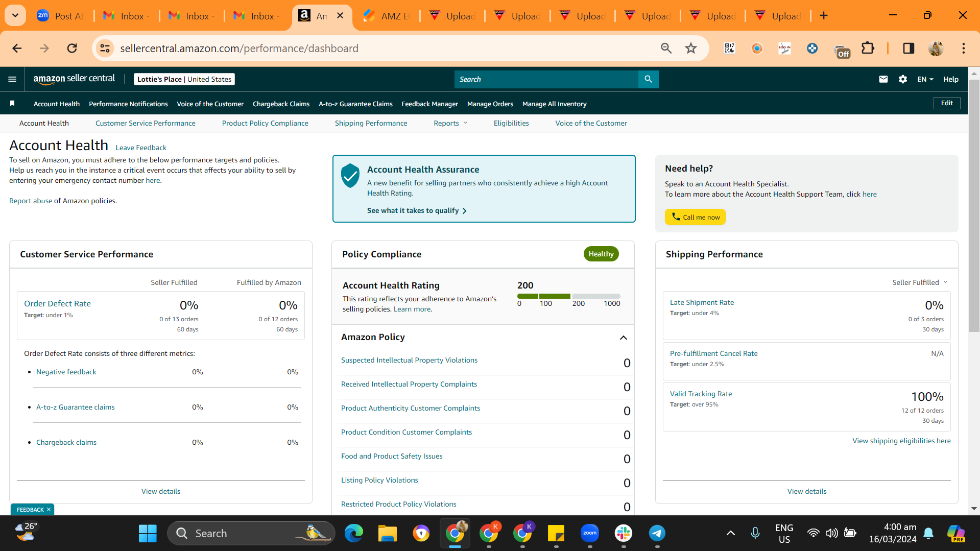The height and width of the screenshot is (551, 980).
Task: Open Chrome's three-dot menu
Action: [x=964, y=48]
